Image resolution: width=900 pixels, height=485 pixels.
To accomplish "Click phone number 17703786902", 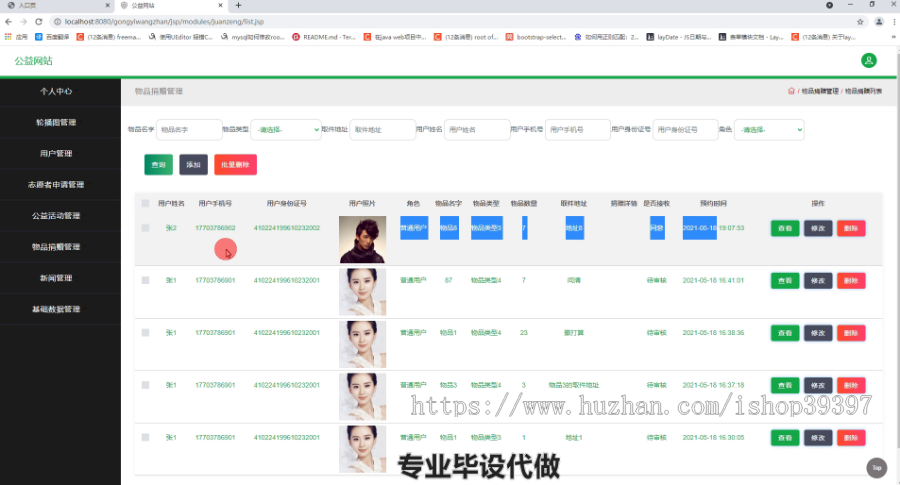I will pyautogui.click(x=215, y=228).
